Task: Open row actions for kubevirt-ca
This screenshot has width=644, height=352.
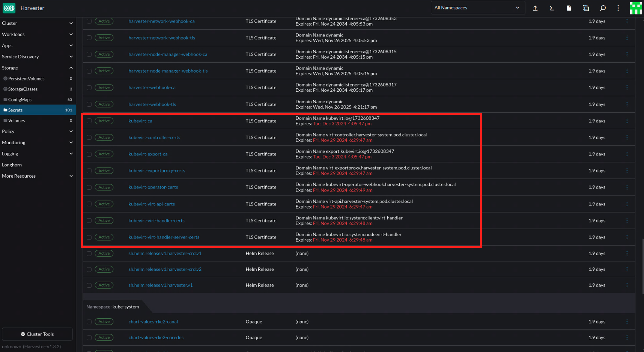Action: pos(627,121)
